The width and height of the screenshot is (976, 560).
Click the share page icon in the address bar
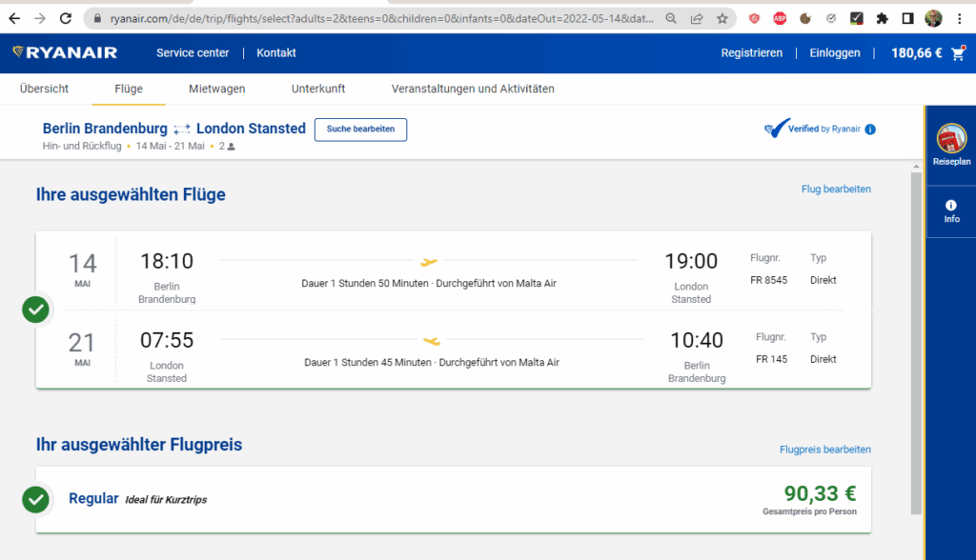tap(698, 18)
